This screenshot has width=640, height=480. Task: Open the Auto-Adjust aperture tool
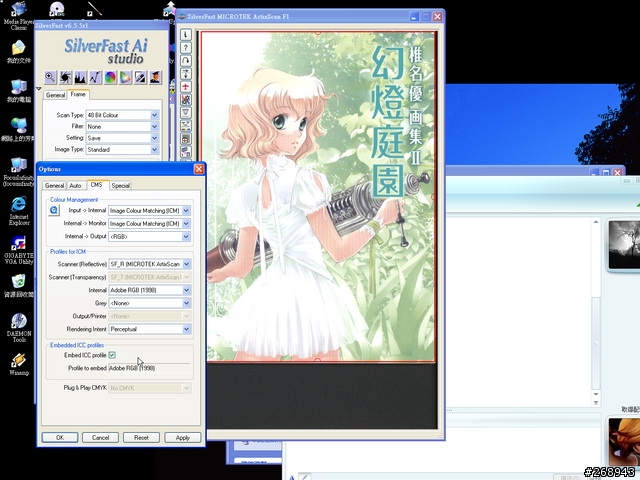(65, 77)
